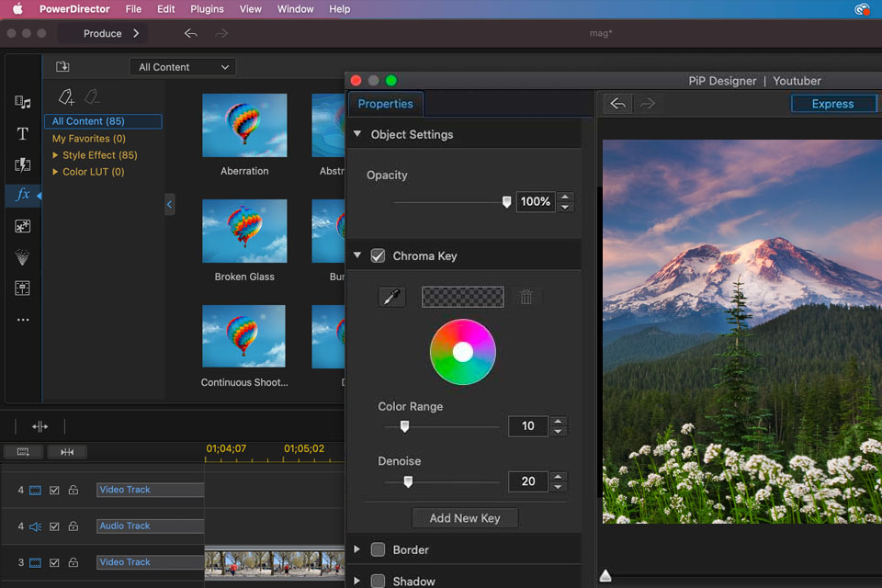Click the PiP Designer redo arrow
The width and height of the screenshot is (882, 588).
point(648,104)
